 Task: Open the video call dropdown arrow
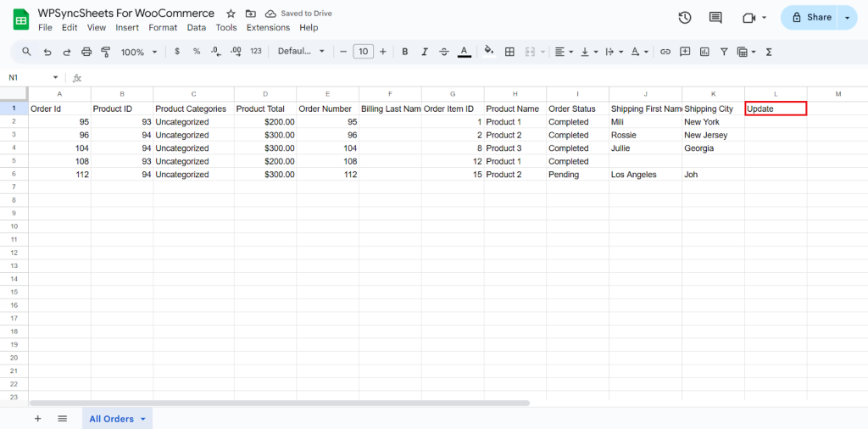pos(764,18)
